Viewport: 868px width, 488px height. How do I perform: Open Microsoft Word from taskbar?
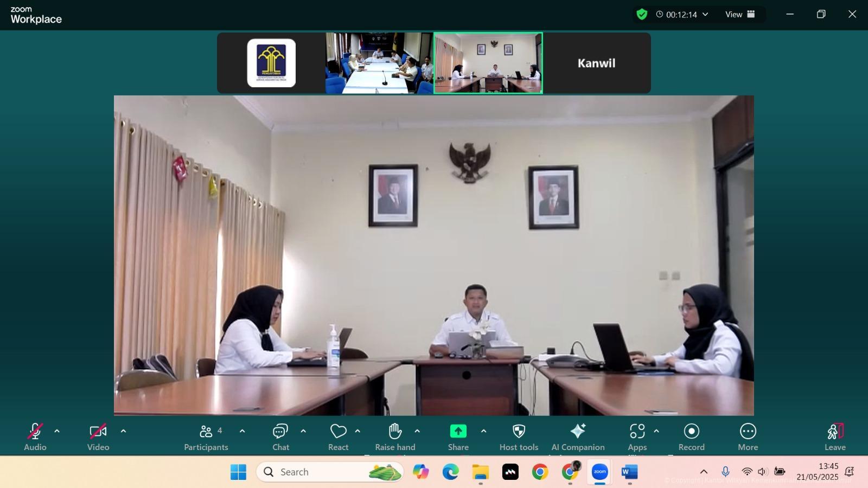point(629,472)
